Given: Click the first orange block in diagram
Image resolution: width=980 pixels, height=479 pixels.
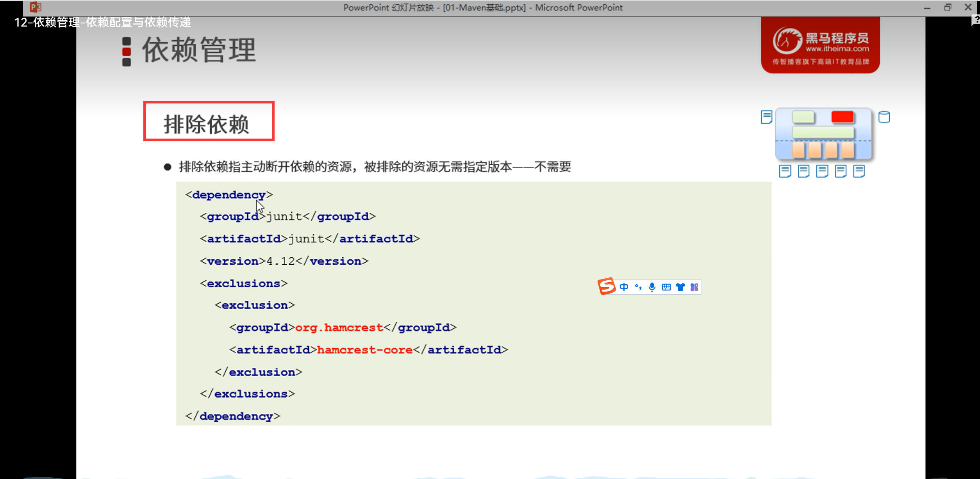Looking at the screenshot, I should [798, 150].
